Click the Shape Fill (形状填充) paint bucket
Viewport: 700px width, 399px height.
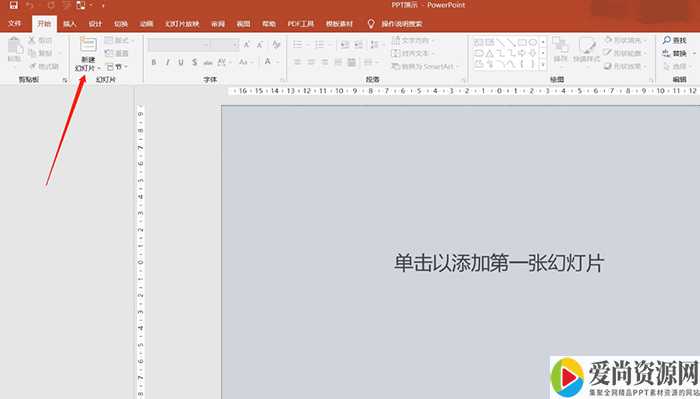tap(608, 40)
